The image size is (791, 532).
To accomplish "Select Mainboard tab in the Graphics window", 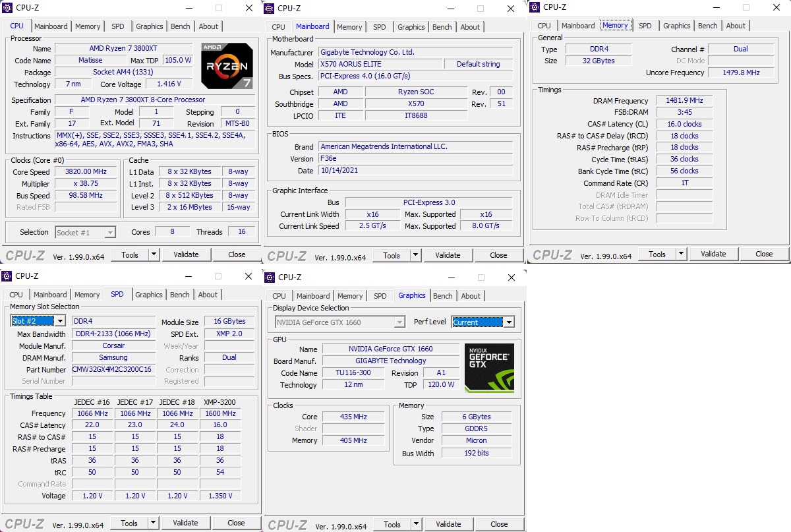I will [x=313, y=296].
